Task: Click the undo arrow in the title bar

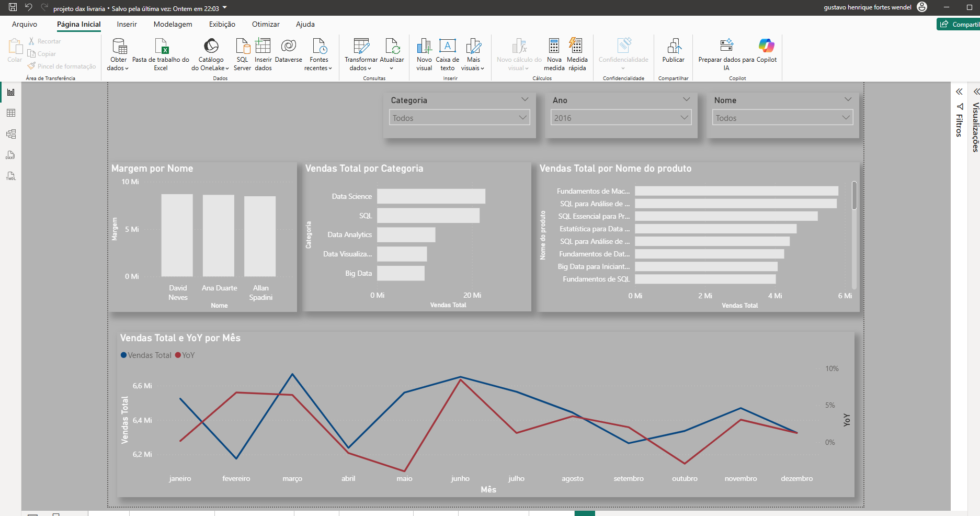Action: coord(29,7)
